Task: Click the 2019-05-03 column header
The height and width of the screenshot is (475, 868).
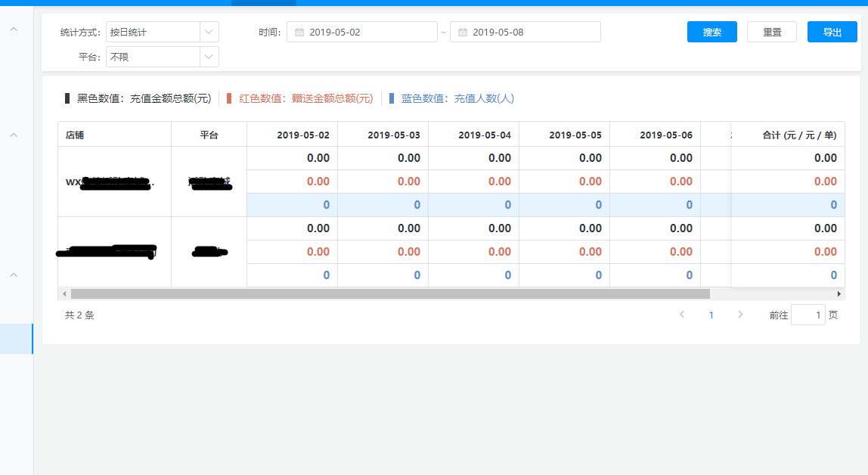Action: pos(383,135)
